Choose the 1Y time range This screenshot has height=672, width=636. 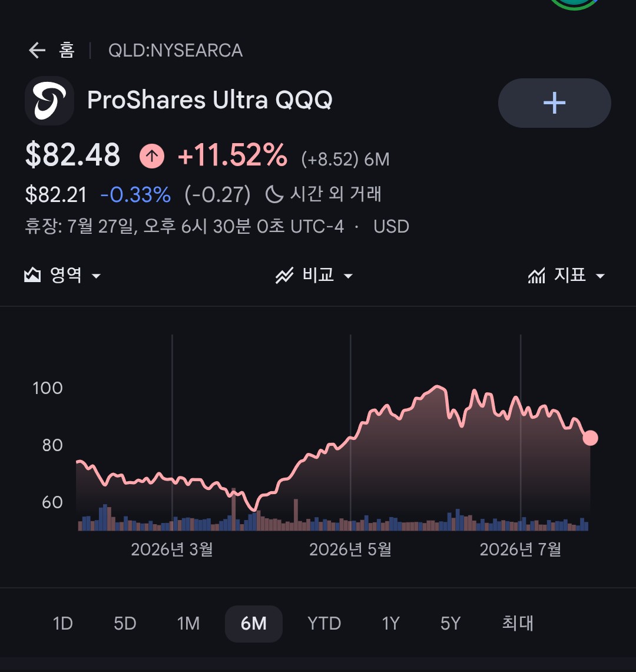[390, 624]
